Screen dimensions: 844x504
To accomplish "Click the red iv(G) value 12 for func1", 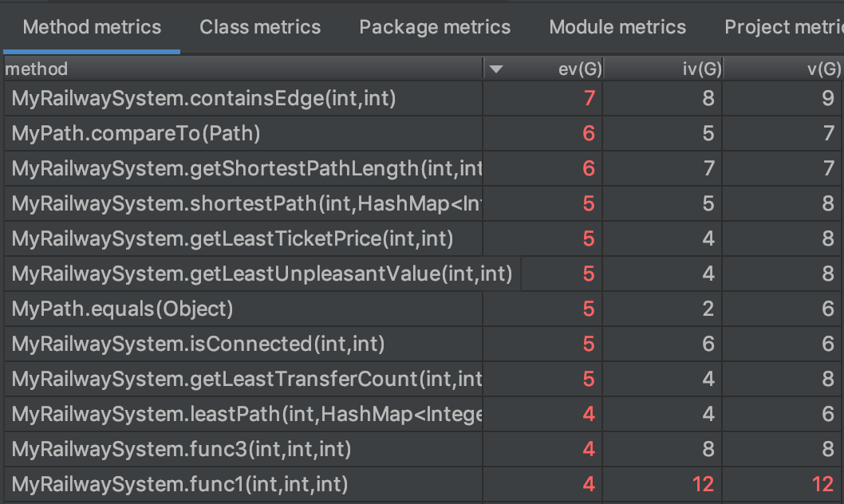I will coord(703,484).
